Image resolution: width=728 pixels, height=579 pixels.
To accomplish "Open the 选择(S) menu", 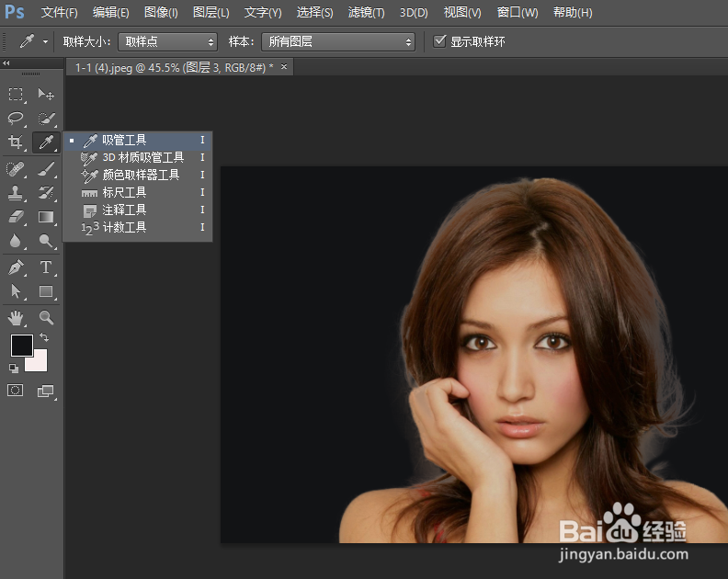I will pyautogui.click(x=314, y=13).
